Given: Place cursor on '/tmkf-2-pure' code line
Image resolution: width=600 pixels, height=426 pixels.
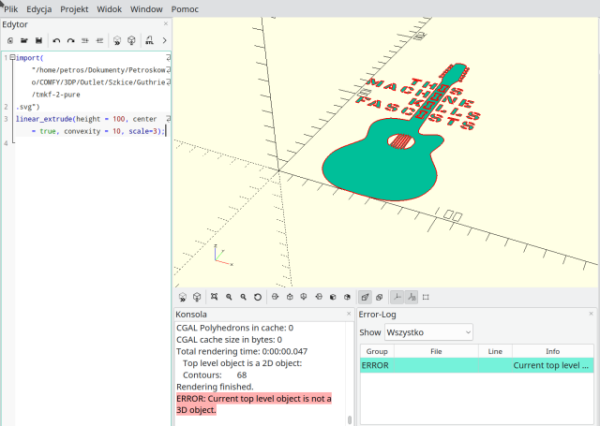Looking at the screenshot, I should [x=56, y=95].
